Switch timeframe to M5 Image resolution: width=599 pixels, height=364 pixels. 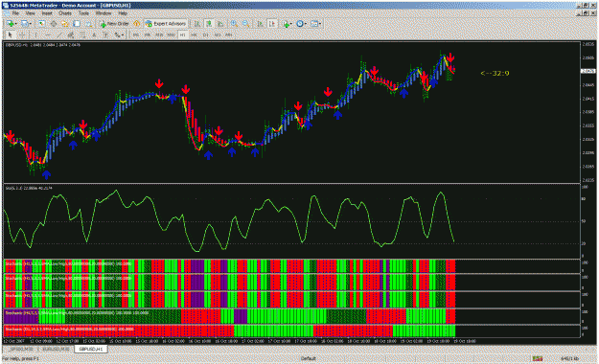(x=148, y=34)
